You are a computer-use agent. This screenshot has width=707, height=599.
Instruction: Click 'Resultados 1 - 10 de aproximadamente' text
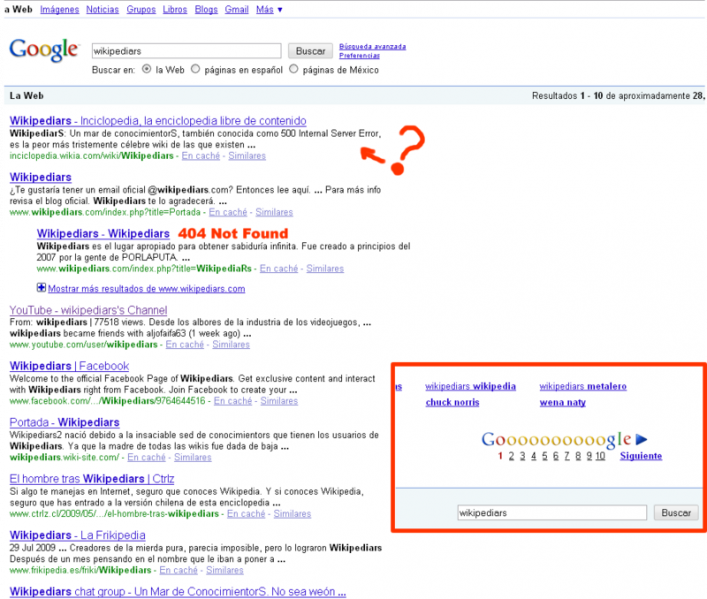[x=611, y=96]
